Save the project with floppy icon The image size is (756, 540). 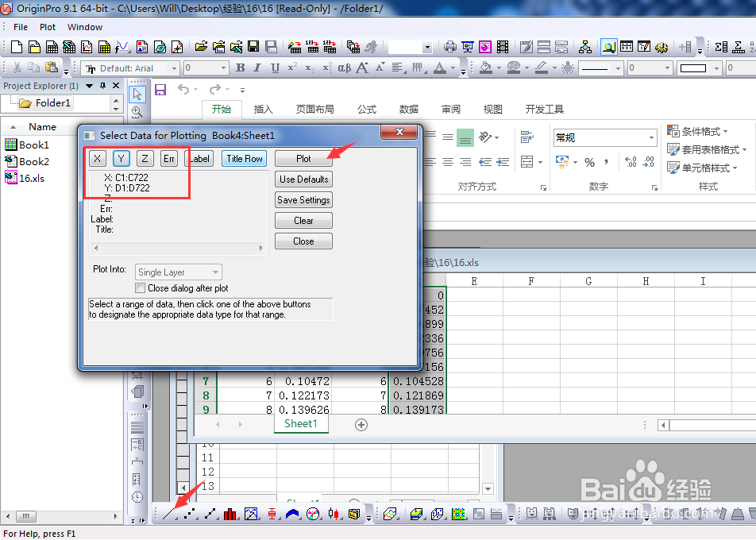tap(253, 47)
